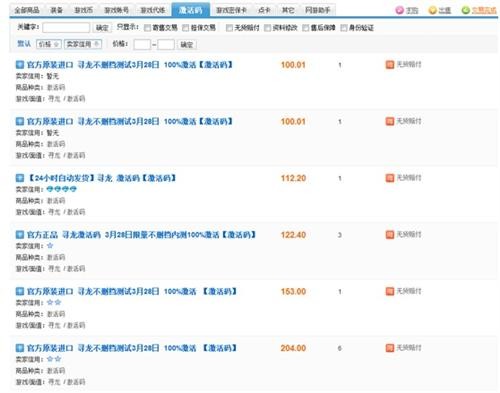Click 确定 button next to keyword field
This screenshot has height=393, width=500.
[102, 28]
